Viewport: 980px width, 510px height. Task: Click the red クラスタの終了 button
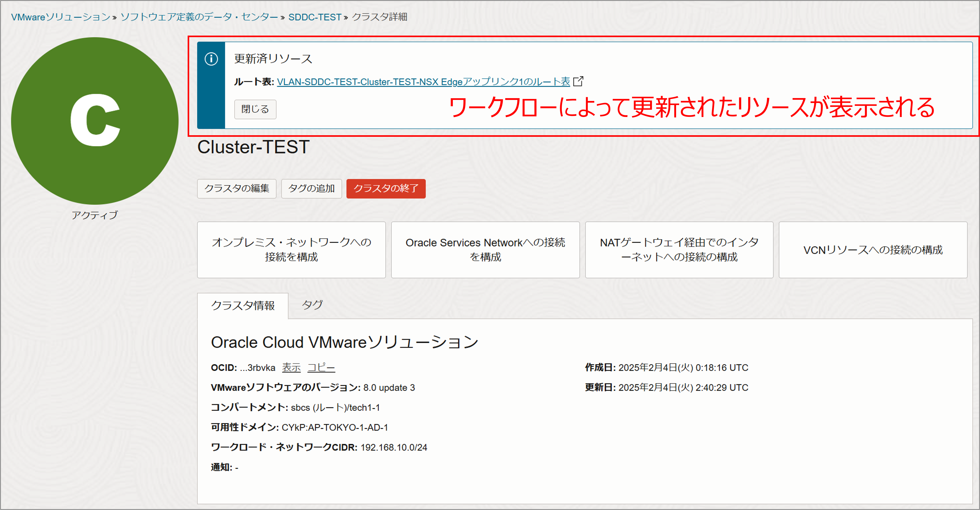tap(386, 188)
